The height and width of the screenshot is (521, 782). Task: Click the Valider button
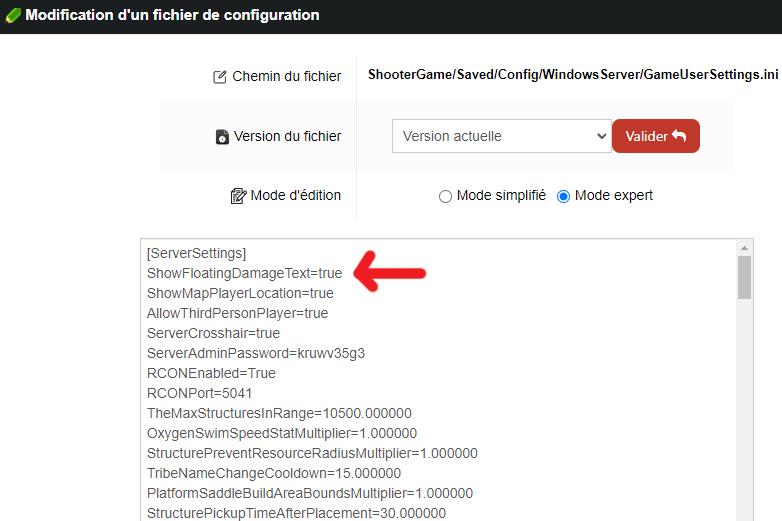tap(655, 136)
